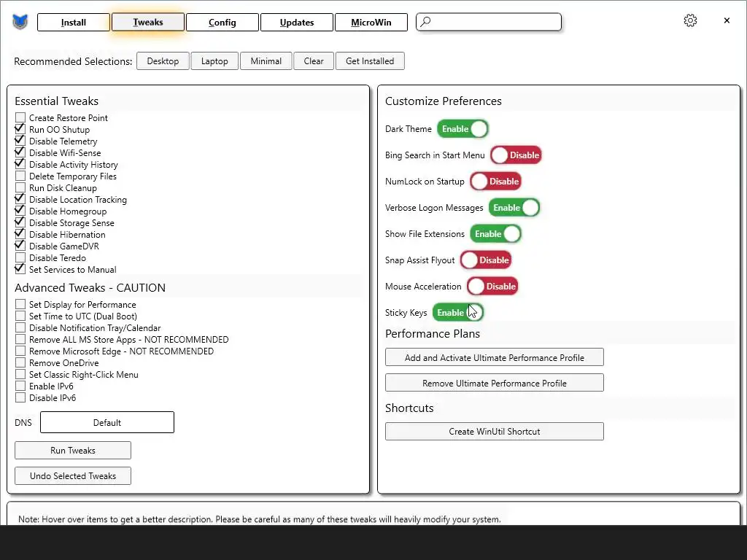Check Enable IPv6

click(x=20, y=386)
